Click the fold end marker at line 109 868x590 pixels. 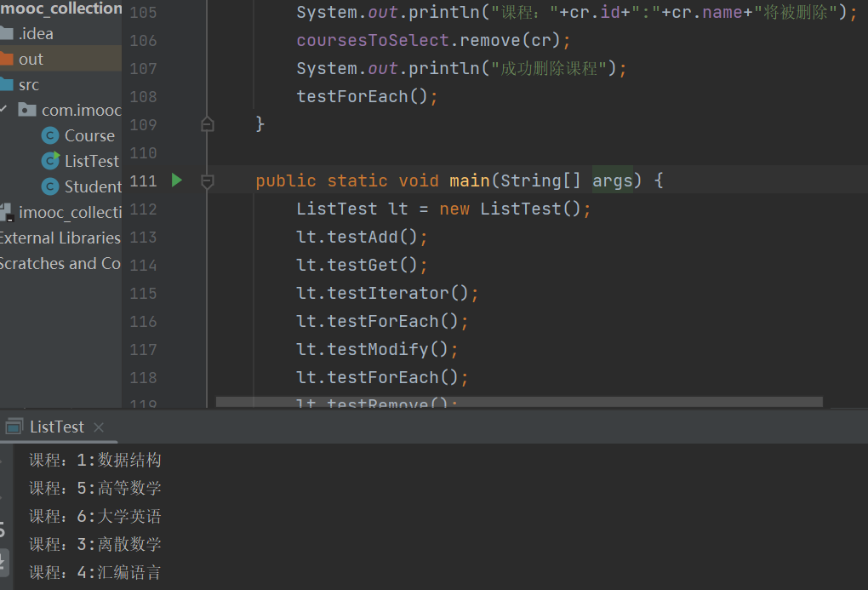tap(207, 124)
